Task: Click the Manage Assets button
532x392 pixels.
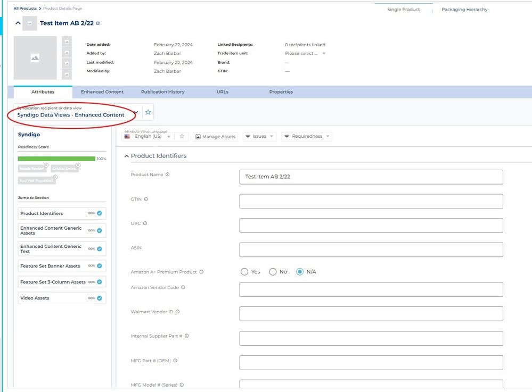Action: 216,137
